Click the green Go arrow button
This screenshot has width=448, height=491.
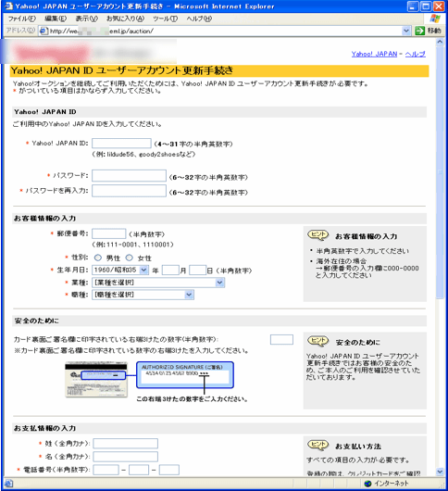tap(420, 31)
